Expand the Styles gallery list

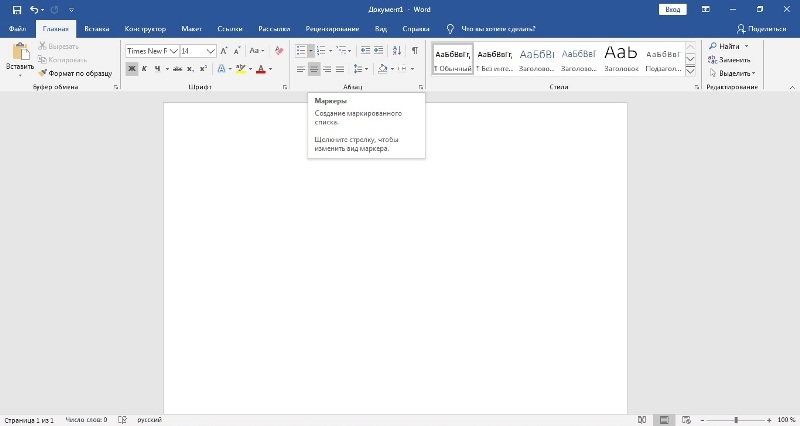click(x=690, y=71)
